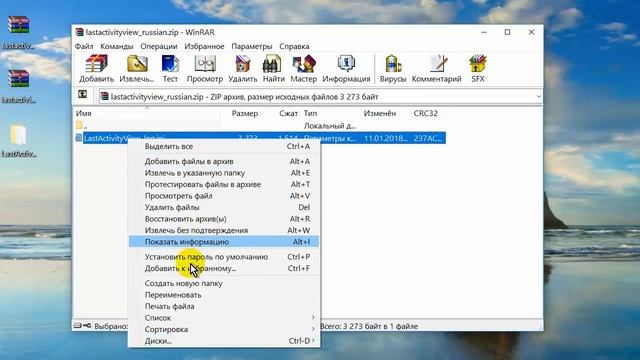Viewport: 640px width, 360px height.
Task: Open the Диски... submenu entry
Action: [x=224, y=340]
